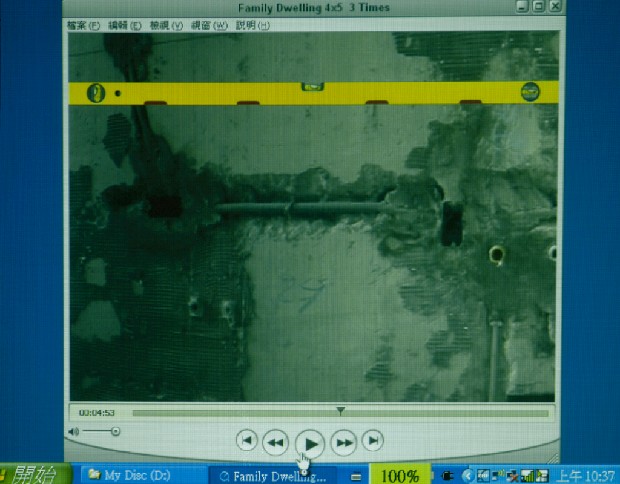Click the volume slider knob
Viewport: 620px width, 484px height.
pyautogui.click(x=115, y=431)
